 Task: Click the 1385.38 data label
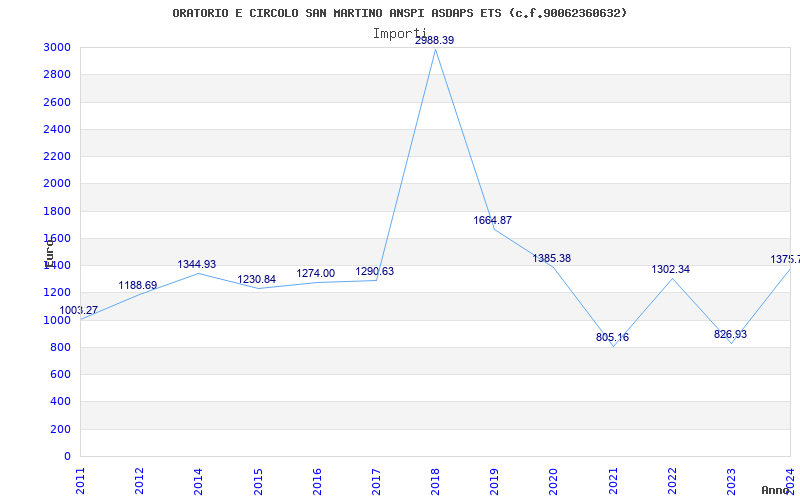(552, 258)
